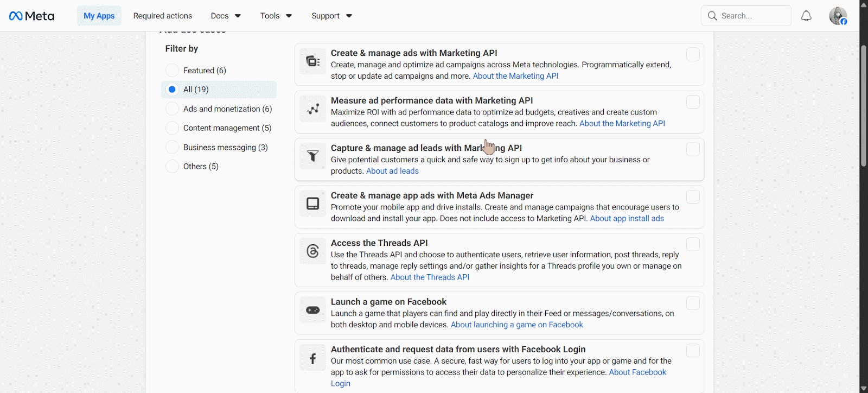The image size is (868, 393).
Task: Select Ads and monetization filter
Action: coord(172,109)
